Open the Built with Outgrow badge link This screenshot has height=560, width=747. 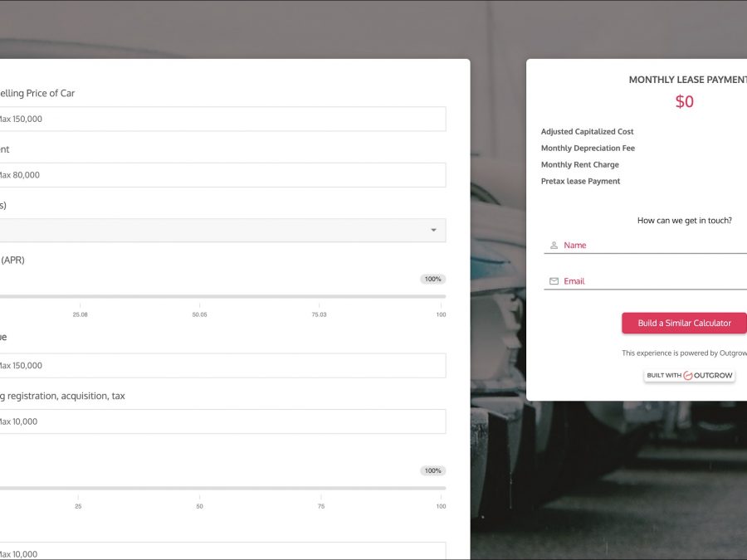tap(690, 376)
